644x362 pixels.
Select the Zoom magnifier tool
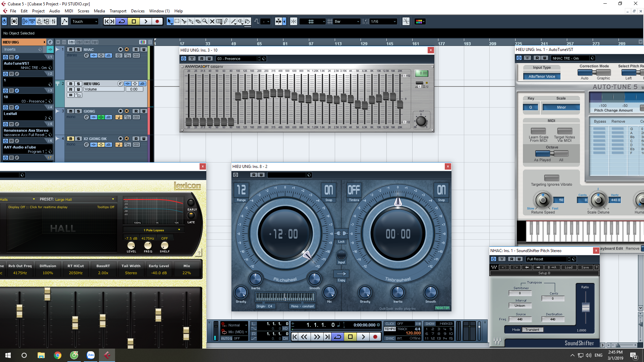tap(205, 21)
